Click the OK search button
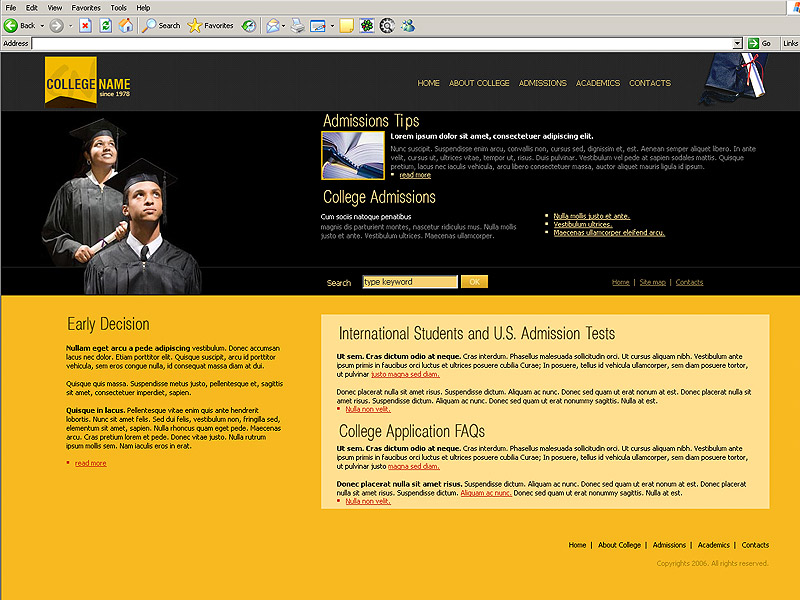Screen dimensions: 800x600 (x=475, y=282)
